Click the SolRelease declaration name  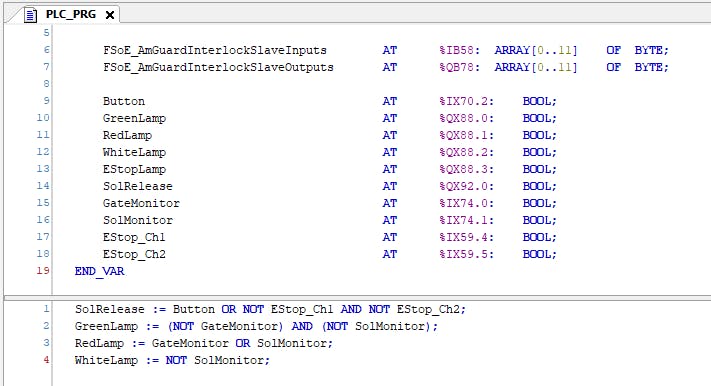[x=138, y=186]
